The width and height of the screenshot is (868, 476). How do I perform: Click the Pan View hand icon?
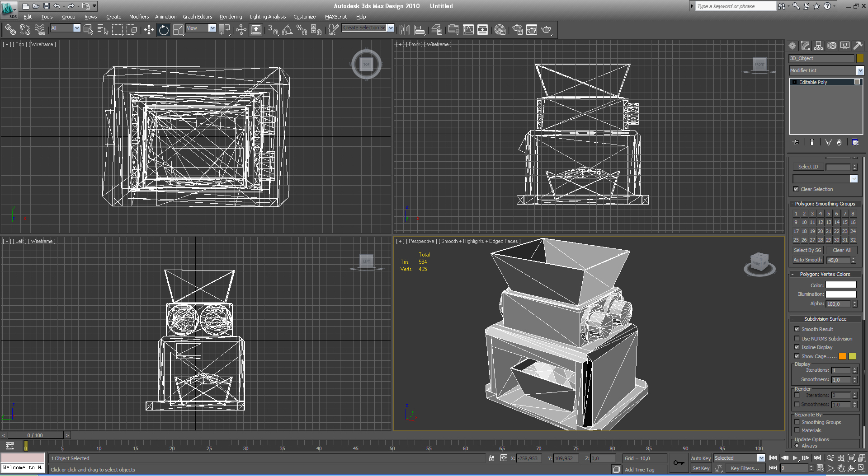(x=841, y=468)
